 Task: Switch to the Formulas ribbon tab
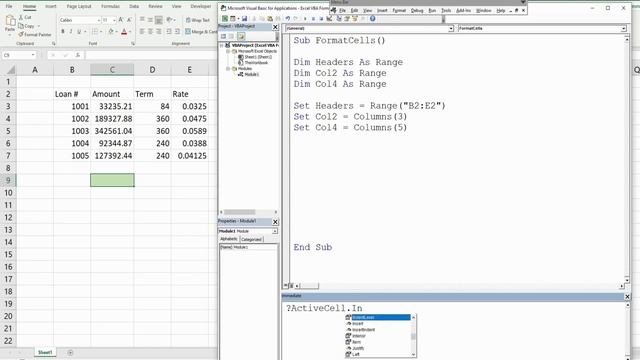click(110, 7)
